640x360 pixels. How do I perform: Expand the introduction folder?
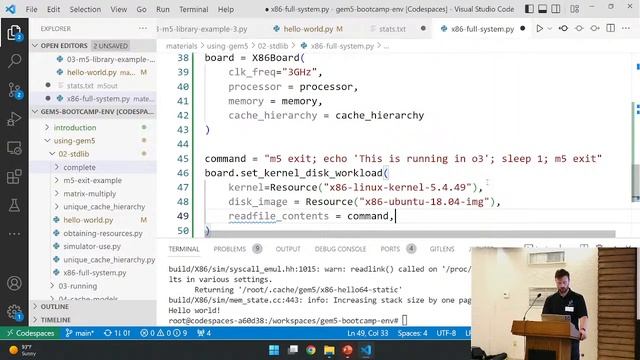[x=75, y=128]
